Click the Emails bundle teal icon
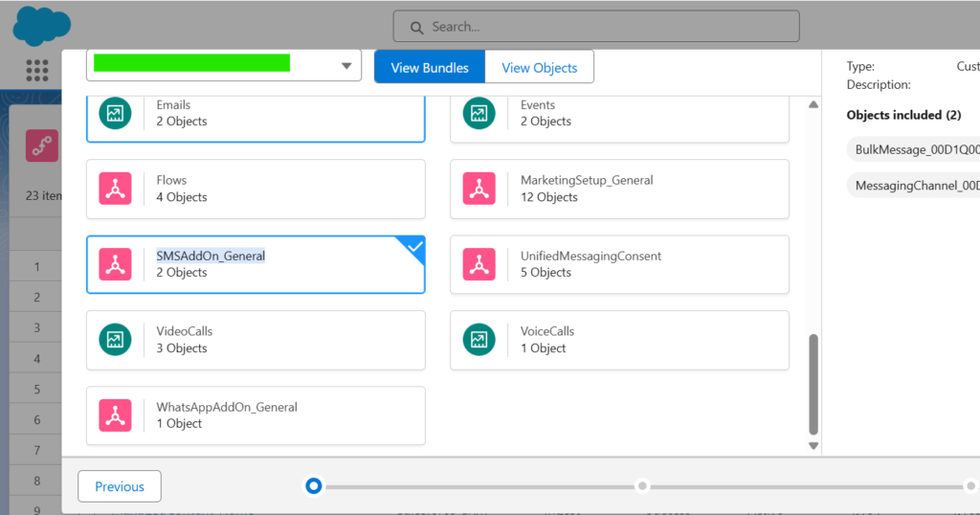This screenshot has width=980, height=515. [x=115, y=113]
